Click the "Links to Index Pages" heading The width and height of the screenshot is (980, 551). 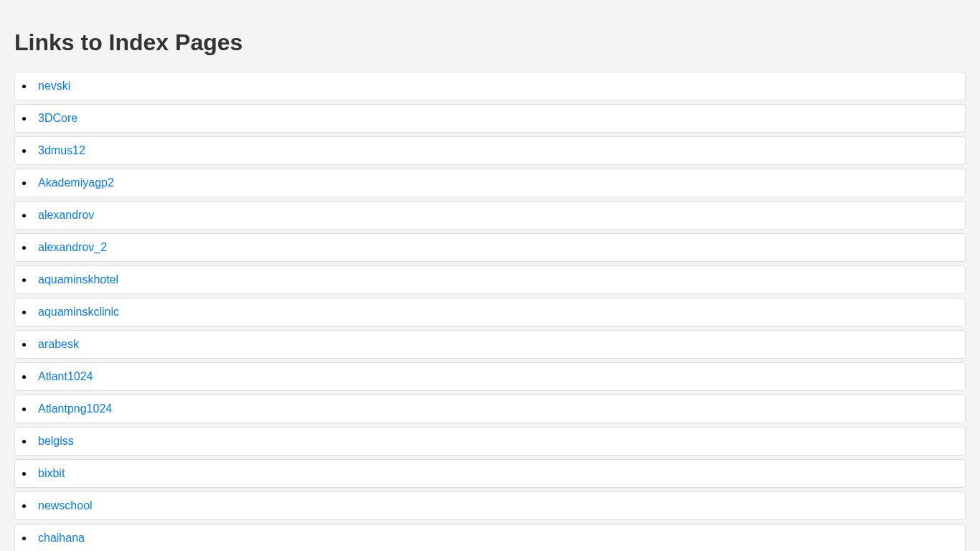pyautogui.click(x=128, y=42)
